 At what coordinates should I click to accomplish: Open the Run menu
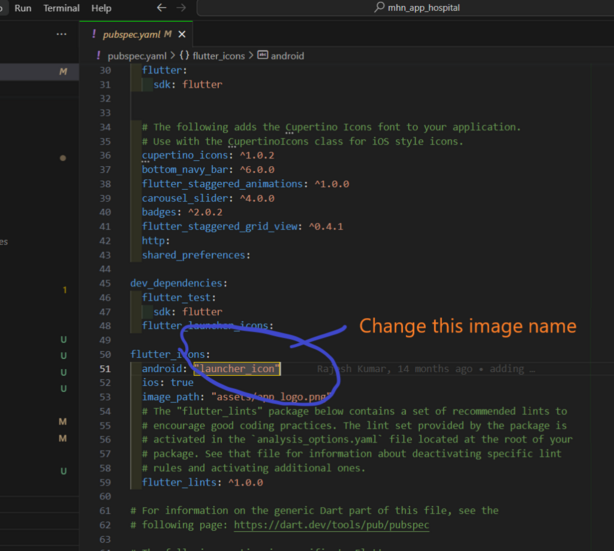(22, 8)
